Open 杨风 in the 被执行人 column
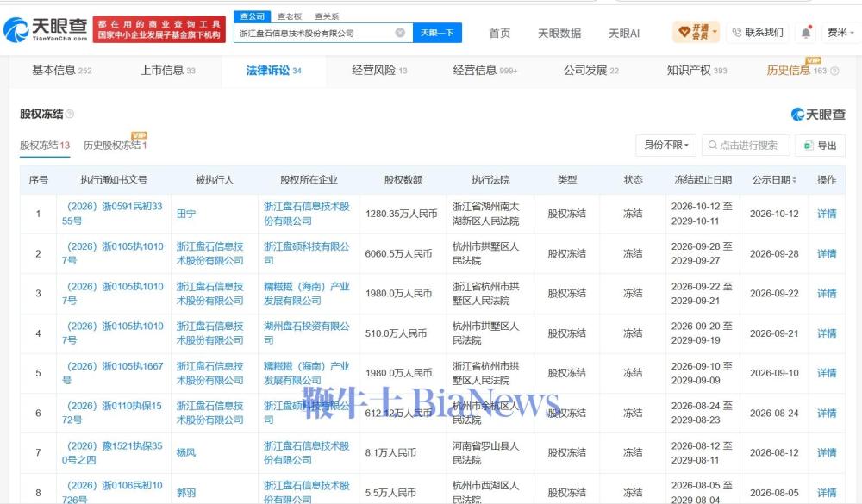Screen dimensions: 862x504 point(186,453)
